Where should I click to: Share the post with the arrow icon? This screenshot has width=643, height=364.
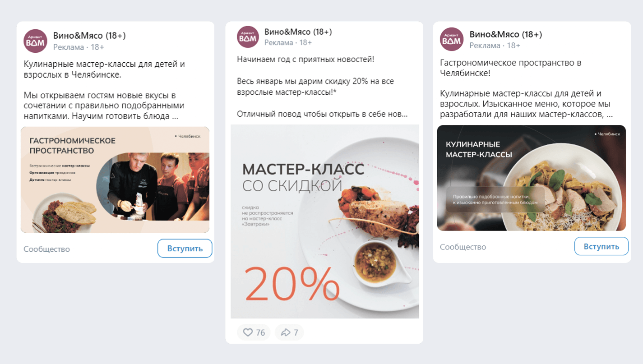(289, 332)
